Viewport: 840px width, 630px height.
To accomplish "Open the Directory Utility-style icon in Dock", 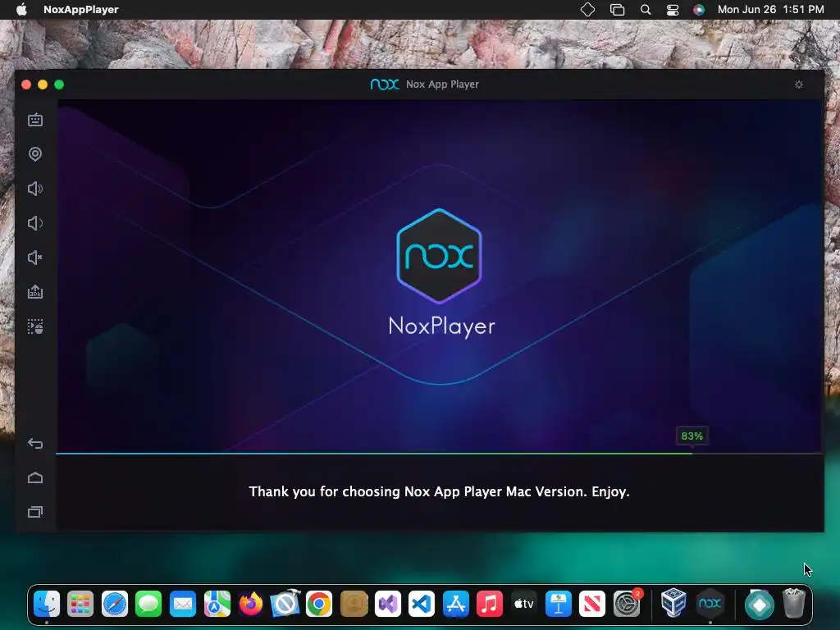I will point(285,605).
